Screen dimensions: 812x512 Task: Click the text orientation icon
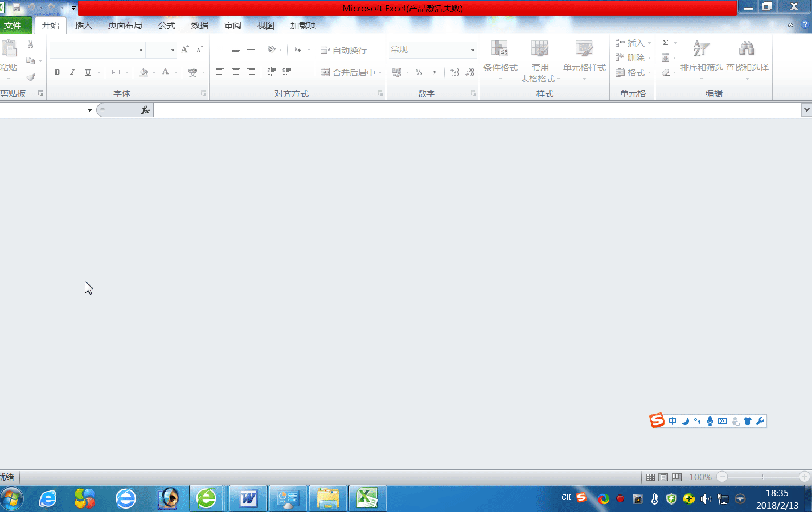pos(272,49)
